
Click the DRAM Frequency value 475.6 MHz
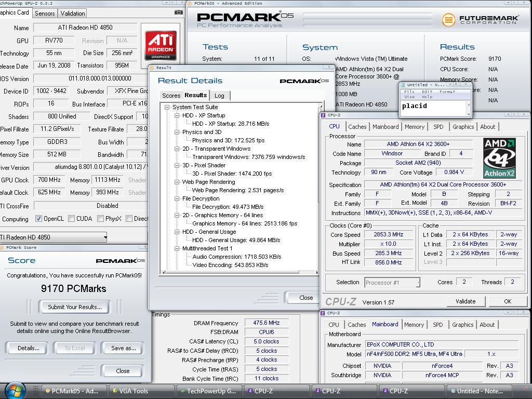coord(267,323)
